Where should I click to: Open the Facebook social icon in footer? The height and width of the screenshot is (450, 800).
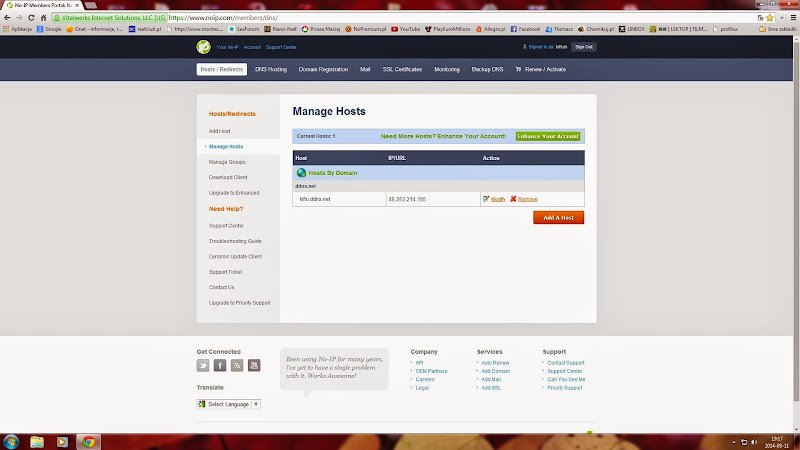[220, 365]
